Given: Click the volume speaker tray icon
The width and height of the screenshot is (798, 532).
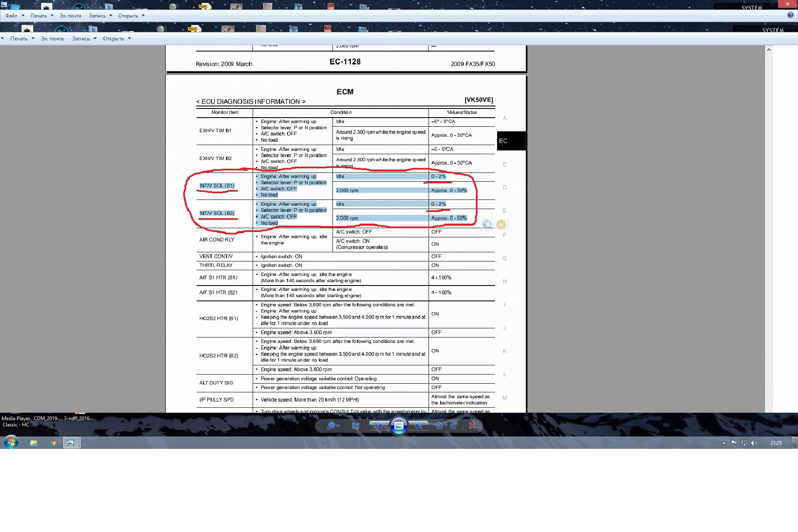Looking at the screenshot, I should [754, 443].
